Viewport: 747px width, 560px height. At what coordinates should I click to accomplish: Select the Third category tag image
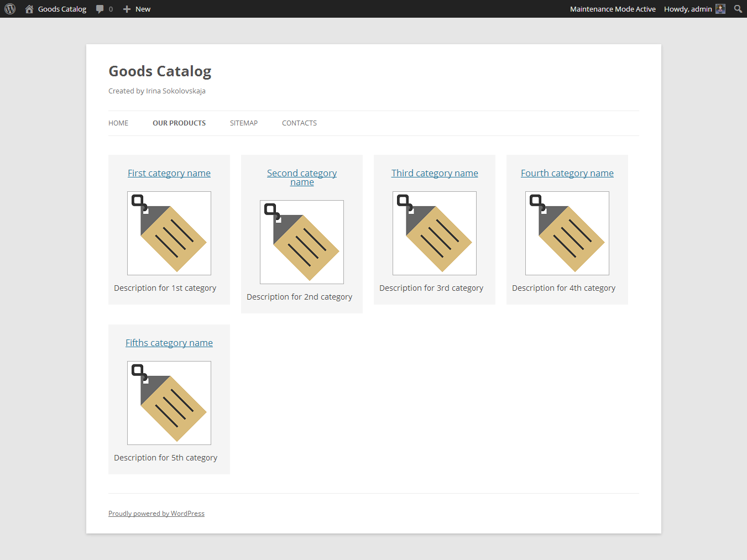[x=435, y=233]
